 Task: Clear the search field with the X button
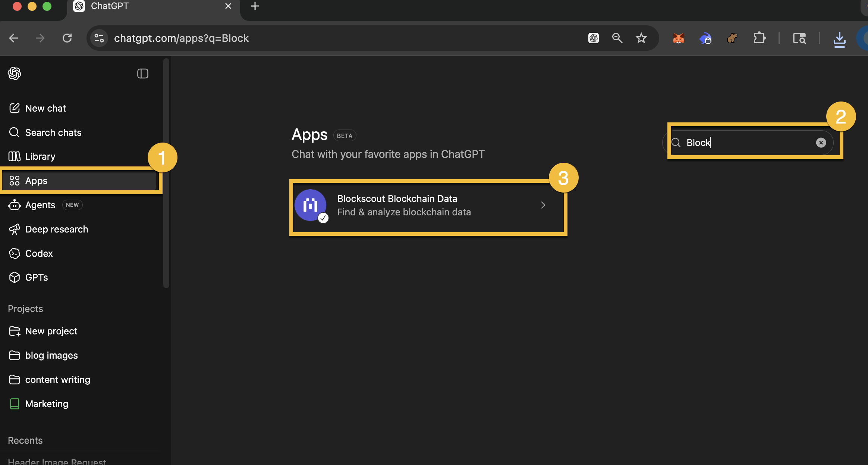coord(821,143)
